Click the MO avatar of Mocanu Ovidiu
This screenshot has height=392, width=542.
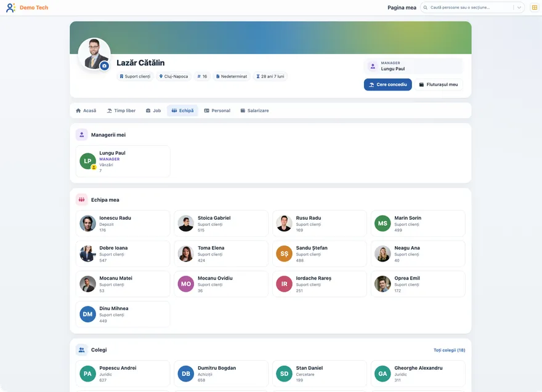coord(186,284)
